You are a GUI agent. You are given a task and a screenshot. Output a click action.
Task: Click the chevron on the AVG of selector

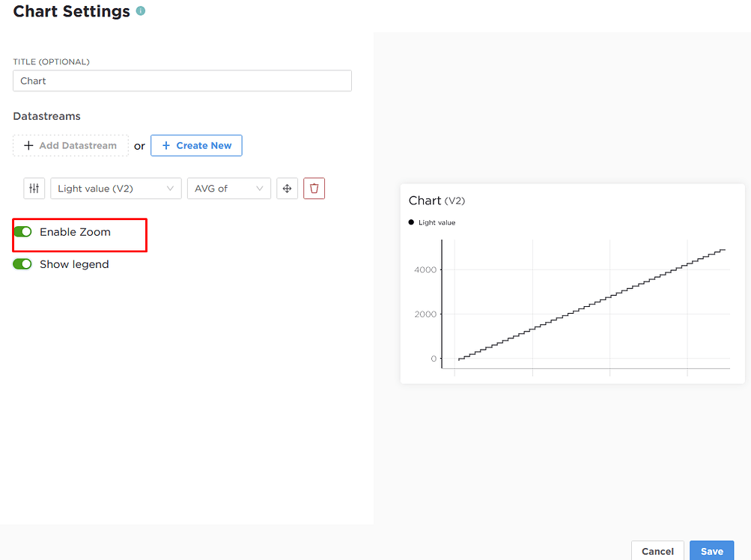point(261,188)
